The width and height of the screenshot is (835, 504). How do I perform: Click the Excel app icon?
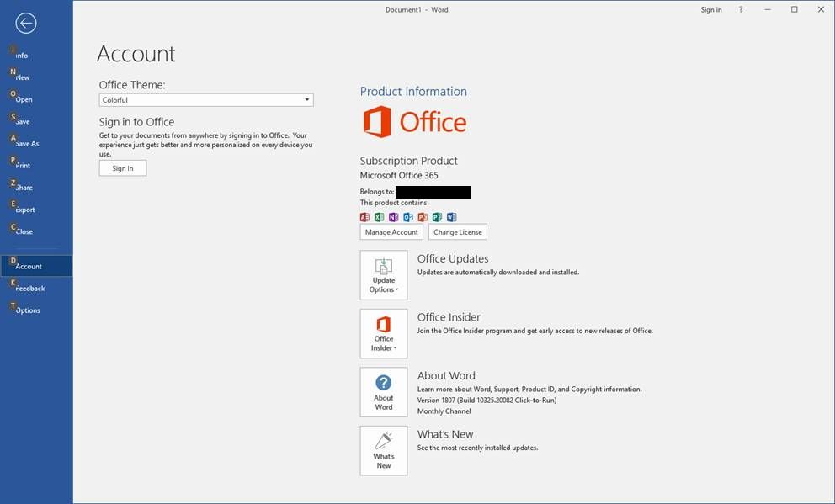[x=379, y=216]
